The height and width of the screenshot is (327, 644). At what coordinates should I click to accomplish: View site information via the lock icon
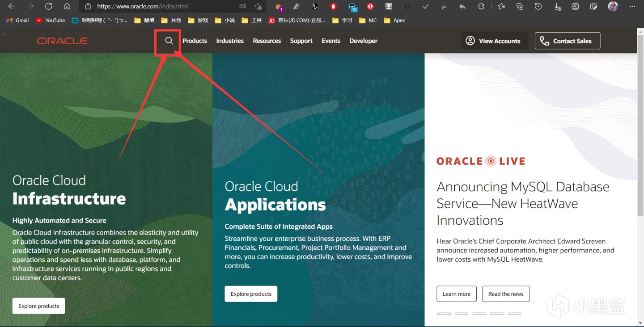coord(88,6)
